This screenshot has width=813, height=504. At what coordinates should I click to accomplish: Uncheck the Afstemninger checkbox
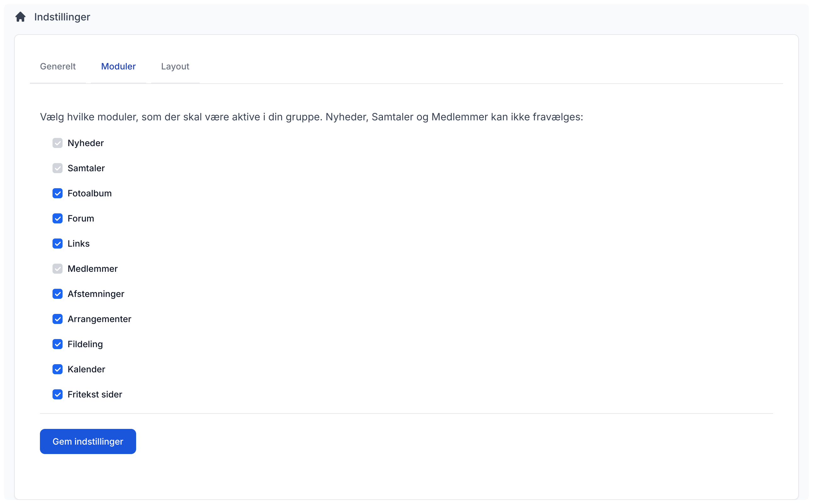[57, 294]
